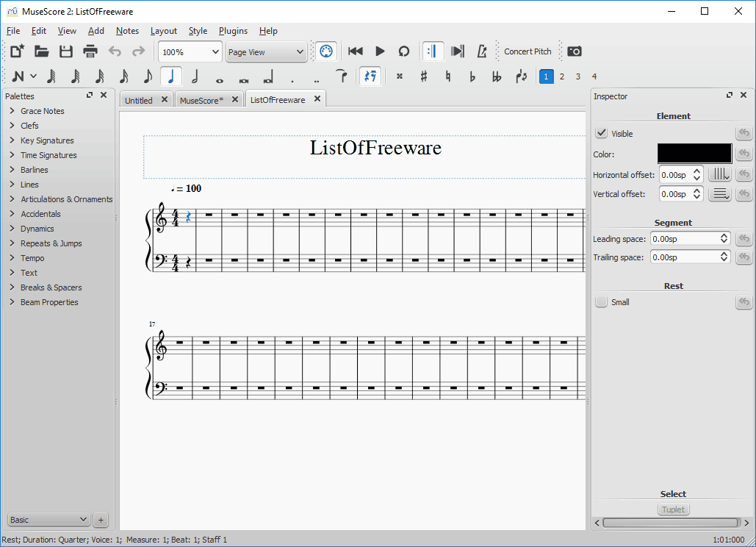This screenshot has height=547, width=756.
Task: Rewind playback to the start position
Action: (x=356, y=51)
